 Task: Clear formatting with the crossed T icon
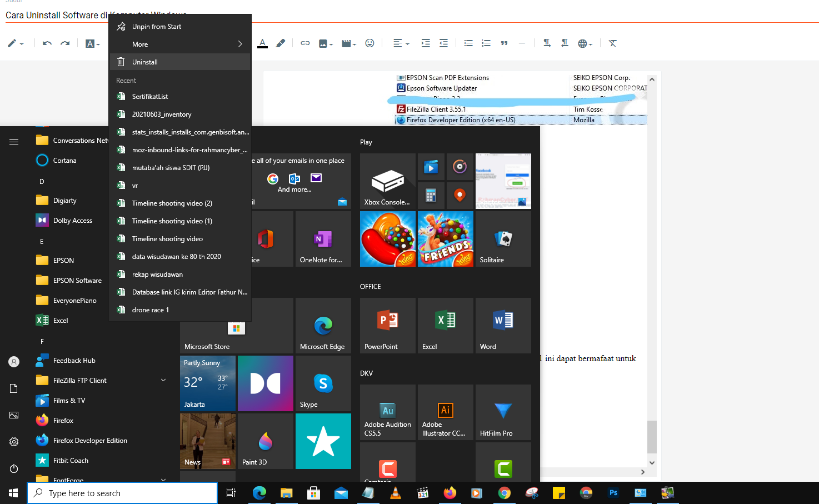613,43
